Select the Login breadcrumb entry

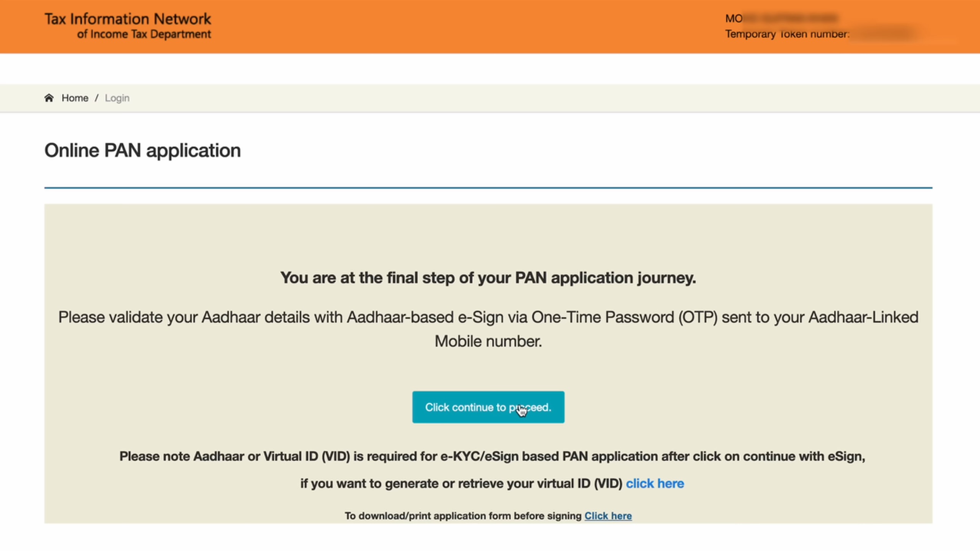point(117,98)
